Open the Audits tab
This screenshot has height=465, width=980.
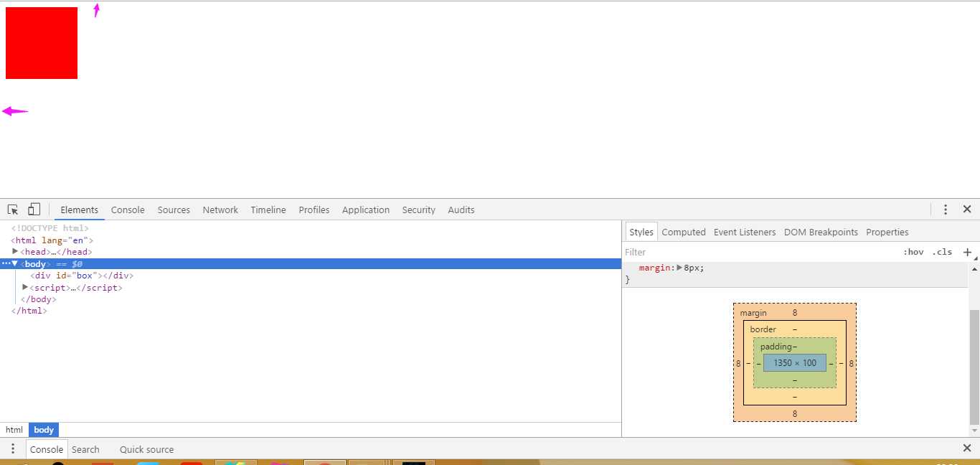[x=461, y=210]
